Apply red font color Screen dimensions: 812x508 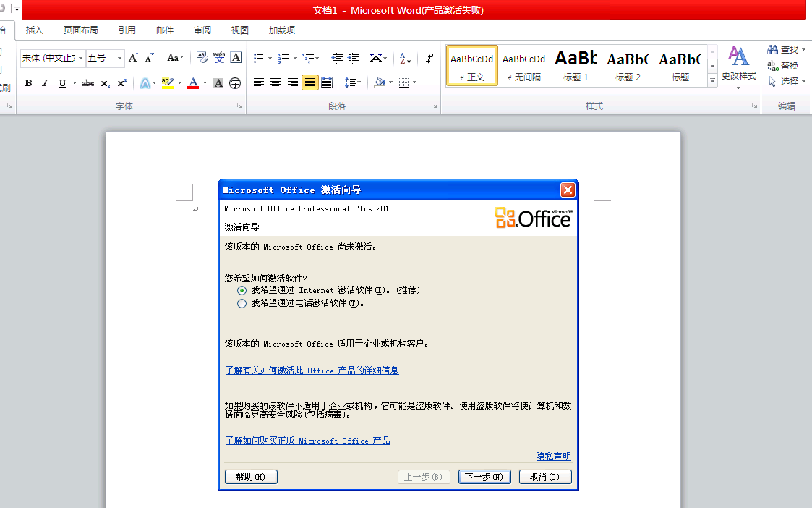193,83
